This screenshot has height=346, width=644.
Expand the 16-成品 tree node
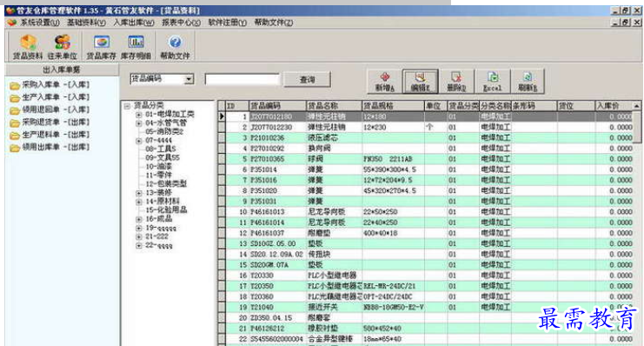(139, 219)
